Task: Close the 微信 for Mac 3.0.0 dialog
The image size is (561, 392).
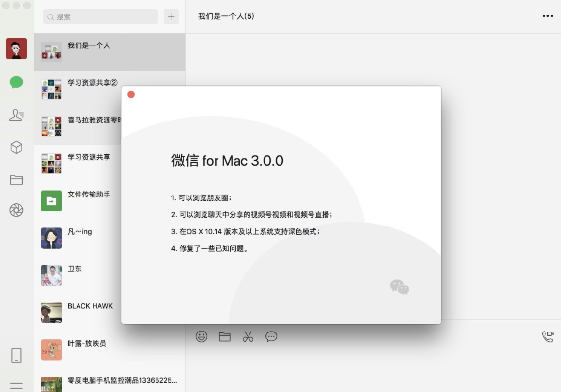Action: point(131,94)
